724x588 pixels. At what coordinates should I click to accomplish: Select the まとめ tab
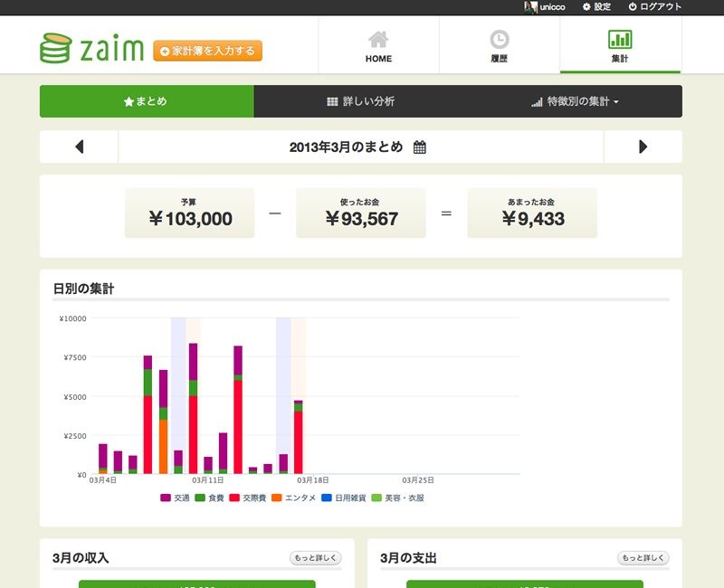point(146,101)
